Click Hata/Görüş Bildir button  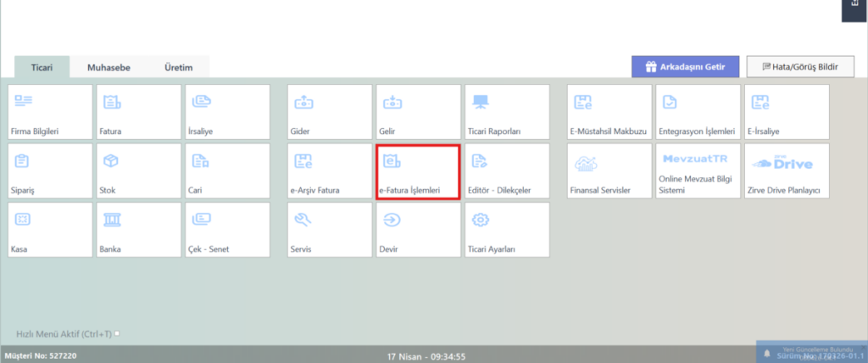800,66
